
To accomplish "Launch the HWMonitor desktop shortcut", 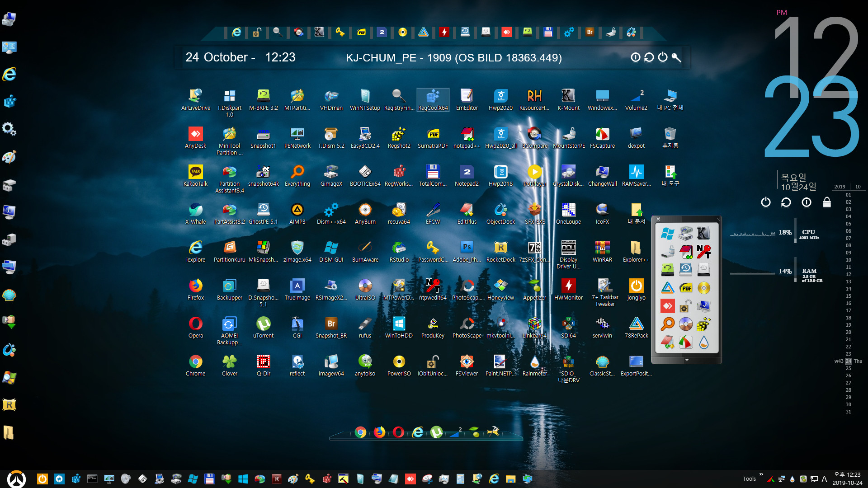I will (568, 289).
